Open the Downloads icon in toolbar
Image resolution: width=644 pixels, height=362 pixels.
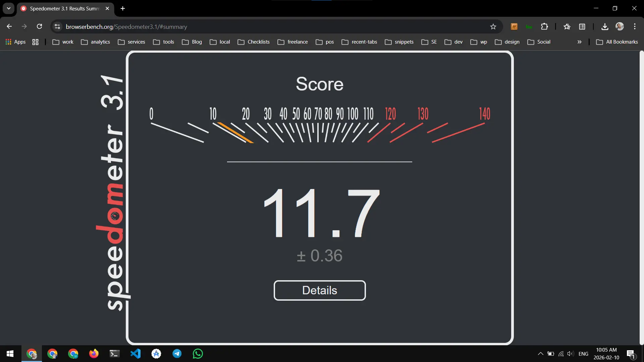click(x=604, y=26)
